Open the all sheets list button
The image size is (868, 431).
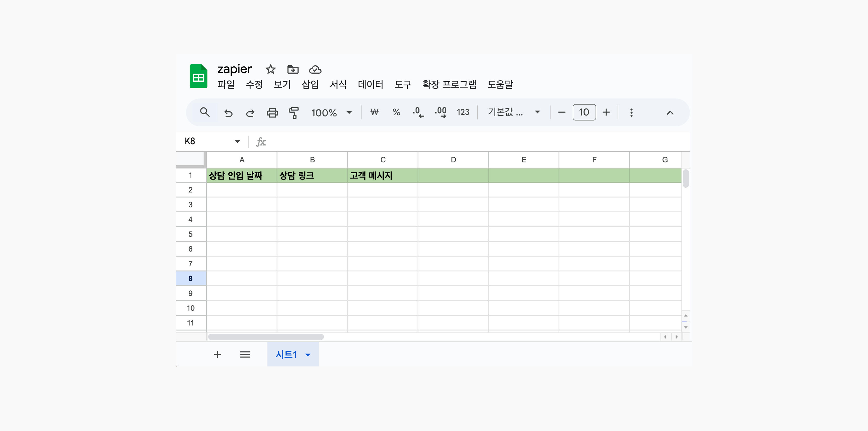(245, 354)
